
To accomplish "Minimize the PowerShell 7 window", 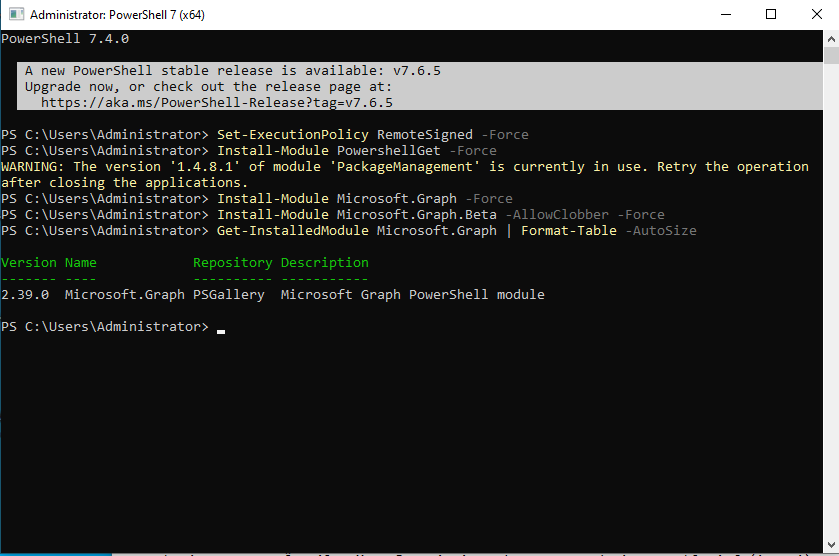I will pos(726,14).
